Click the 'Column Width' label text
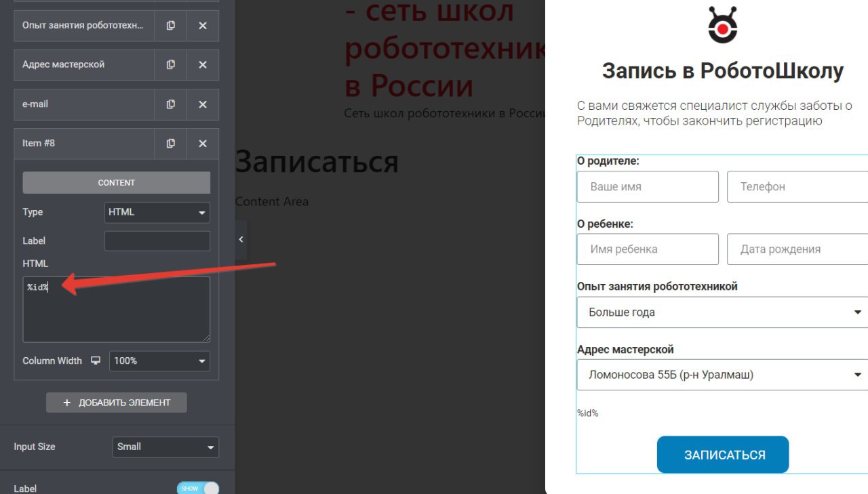The height and width of the screenshot is (494, 868). (x=52, y=361)
